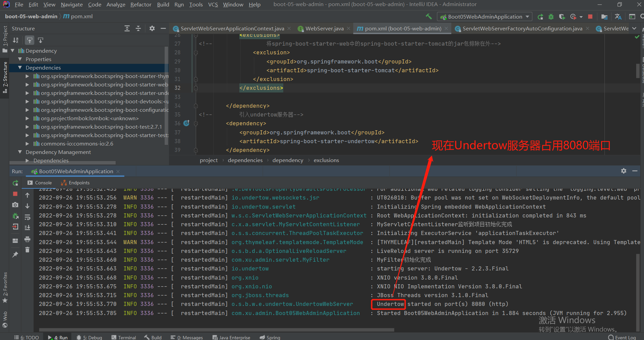The image size is (644, 340).
Task: Pin the Run tab
Action: click(x=15, y=255)
